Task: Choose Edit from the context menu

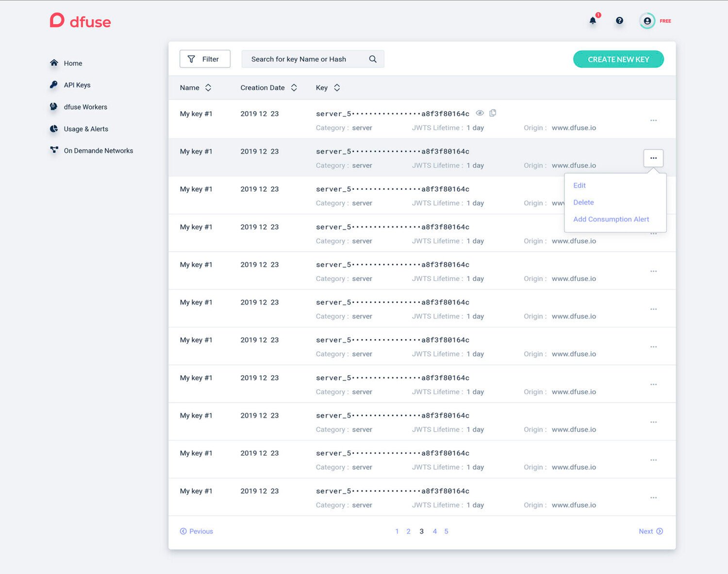Action: tap(579, 185)
